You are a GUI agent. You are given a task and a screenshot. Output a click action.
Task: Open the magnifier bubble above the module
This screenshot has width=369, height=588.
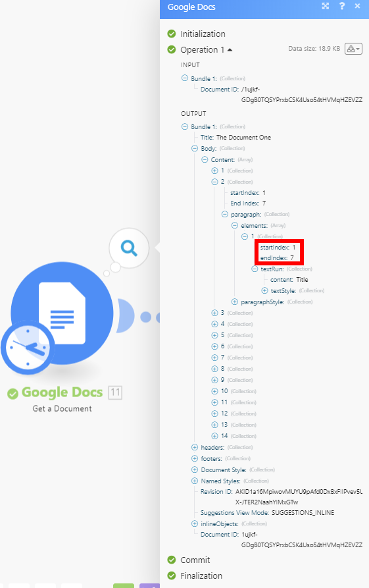pos(129,248)
